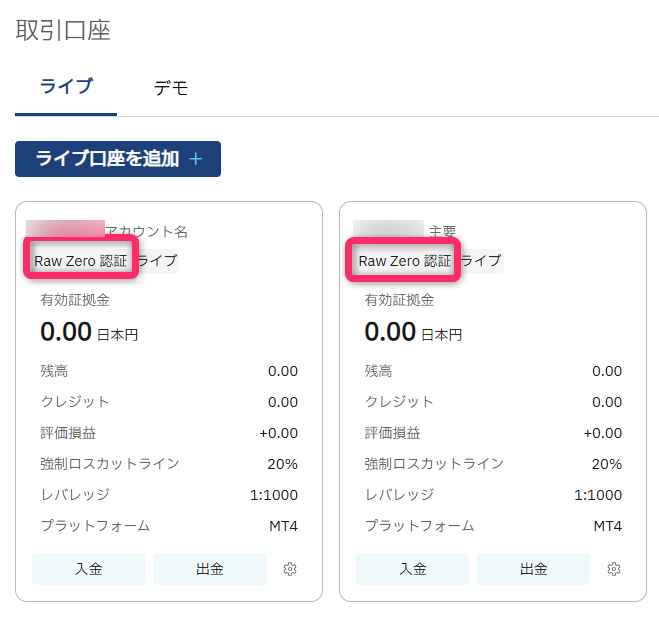Viewport: 659px width, 633px height.
Task: Click 強制ロスカットライン row on アカウント名 card
Action: pos(169,464)
